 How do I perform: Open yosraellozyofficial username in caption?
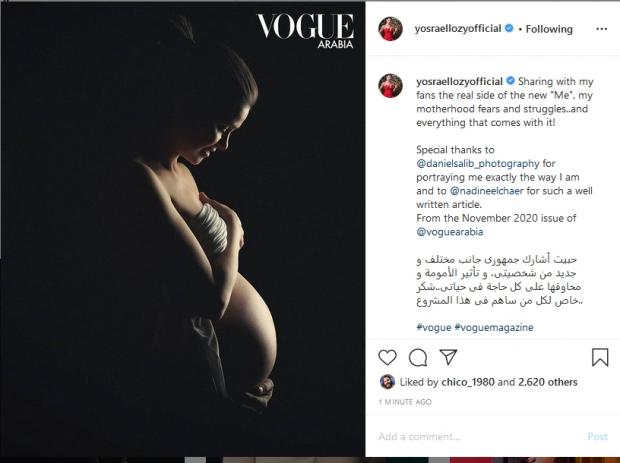[x=459, y=81]
